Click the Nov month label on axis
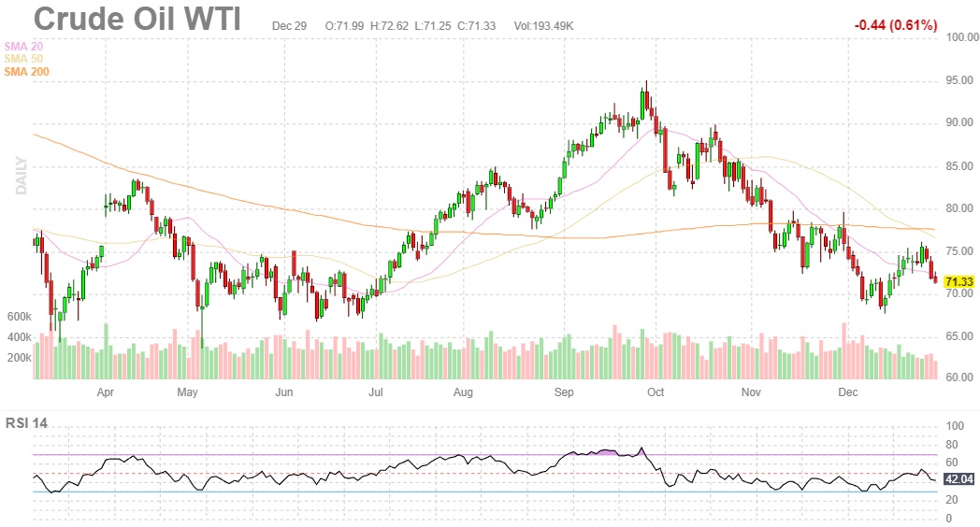 [751, 392]
